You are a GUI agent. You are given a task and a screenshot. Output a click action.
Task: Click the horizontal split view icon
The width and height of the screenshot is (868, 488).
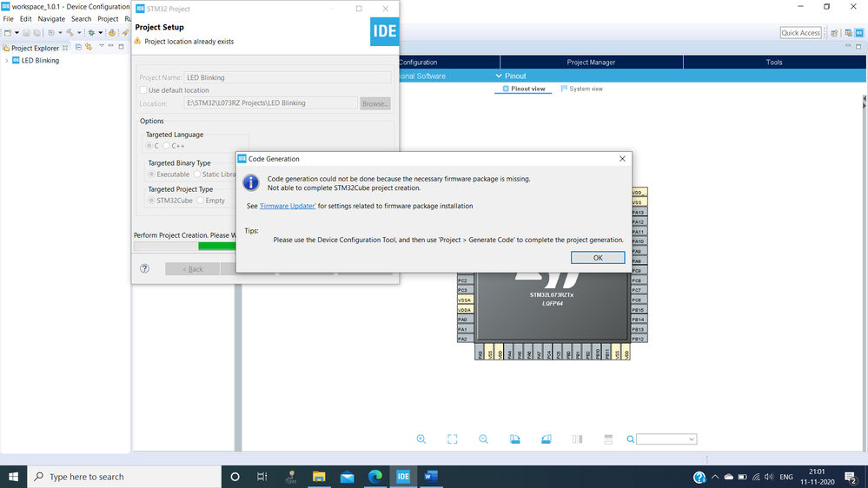tap(608, 439)
